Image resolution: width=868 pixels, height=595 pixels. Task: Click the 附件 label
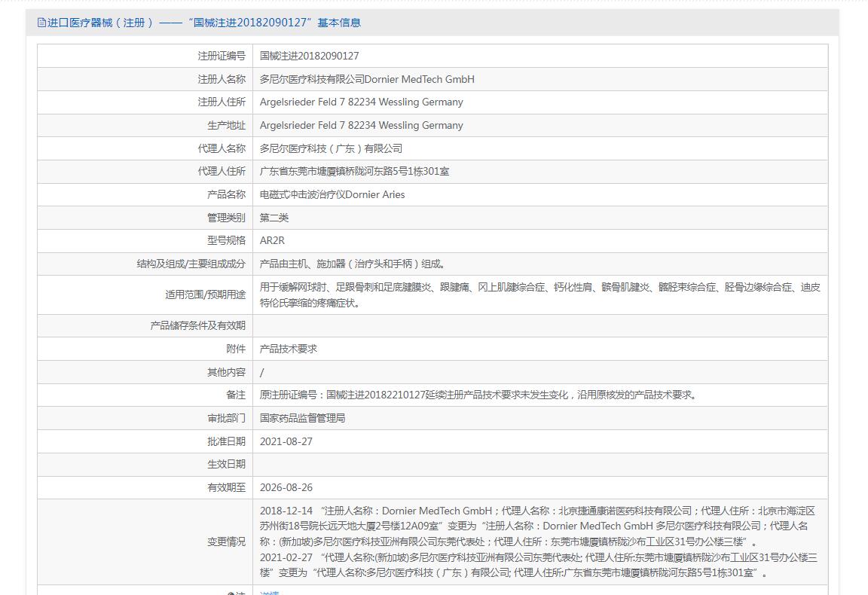point(236,349)
